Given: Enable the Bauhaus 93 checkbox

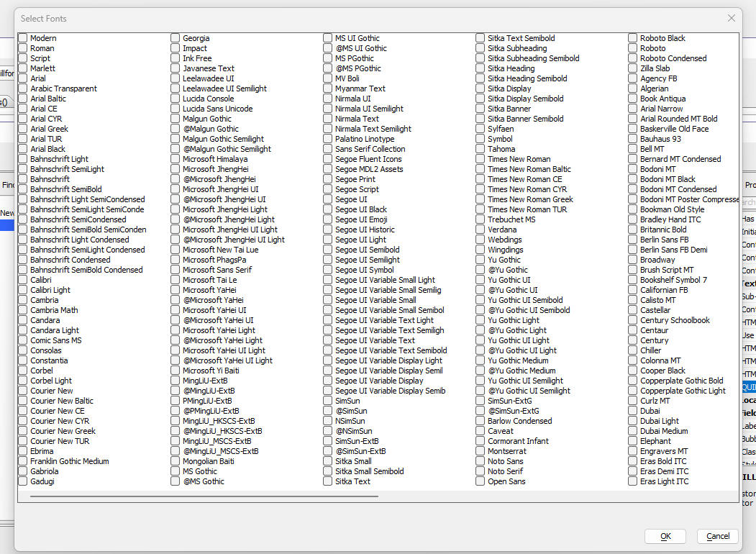Looking at the screenshot, I should pos(633,139).
